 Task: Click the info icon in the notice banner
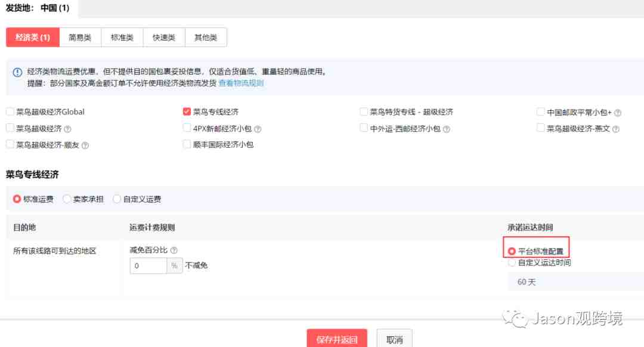(x=17, y=73)
